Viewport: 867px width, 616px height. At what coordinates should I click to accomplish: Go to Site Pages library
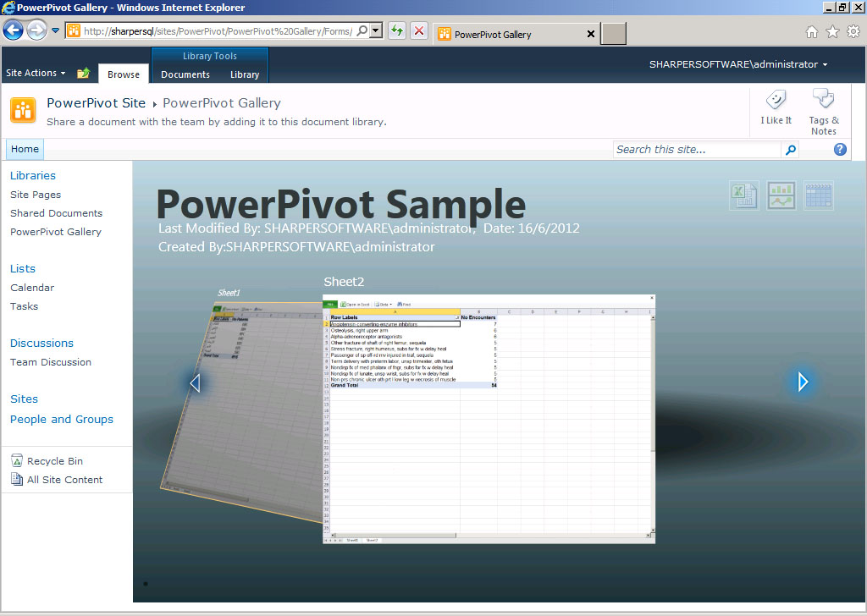[36, 195]
